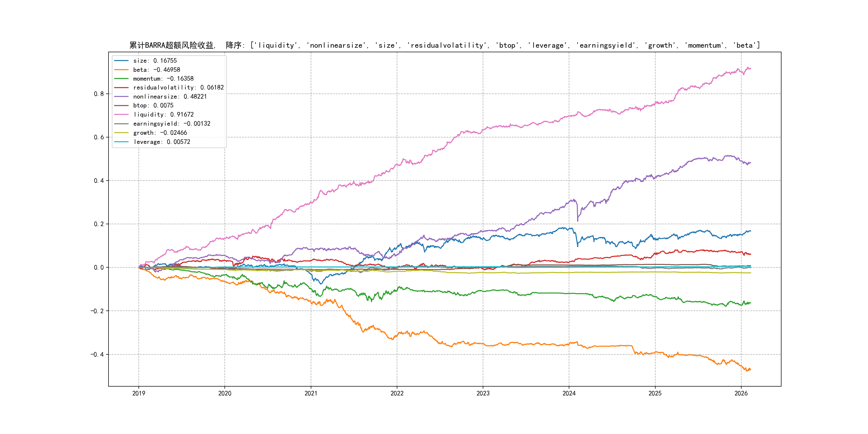Click the 'residualvolatility: 0.06182' legend entry
This screenshot has width=868, height=434.
tap(178, 88)
